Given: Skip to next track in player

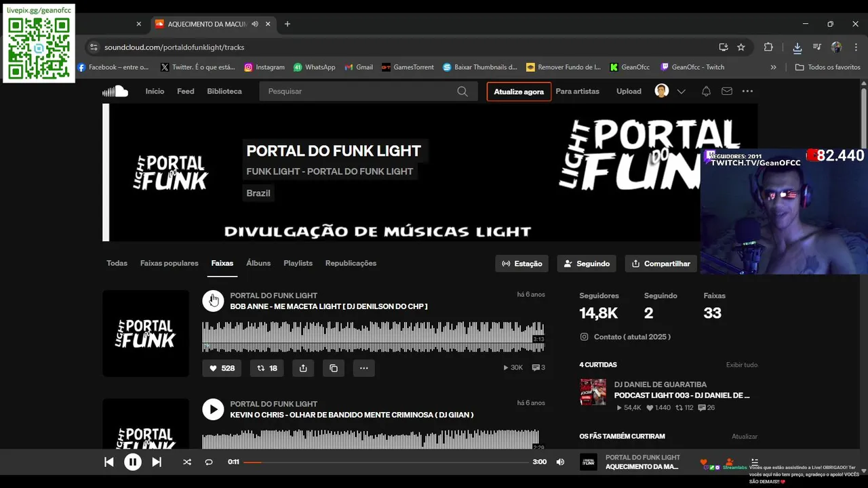Looking at the screenshot, I should coord(157,462).
